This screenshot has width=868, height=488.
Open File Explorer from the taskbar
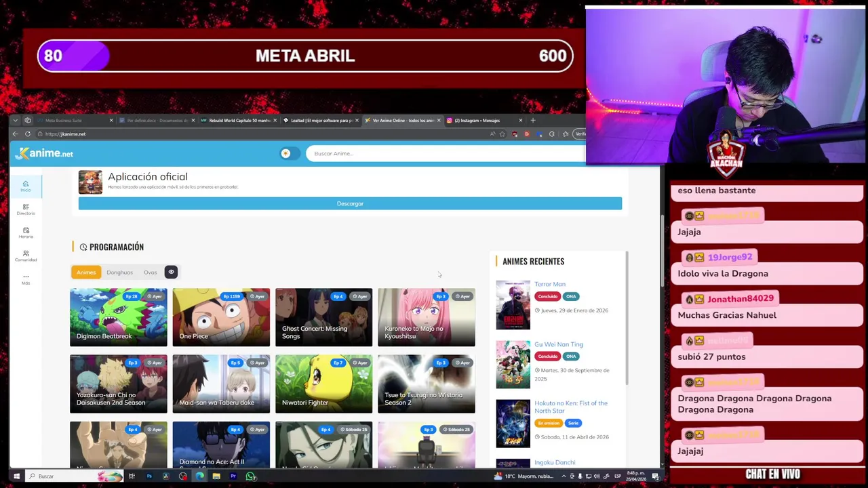pos(216,476)
